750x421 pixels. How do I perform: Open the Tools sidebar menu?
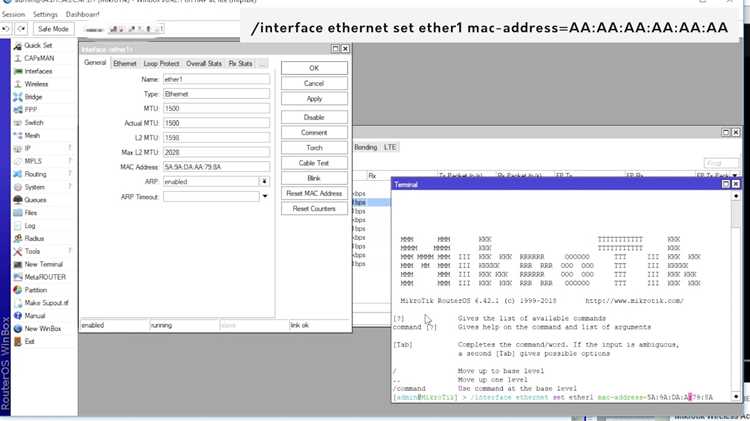click(x=32, y=252)
